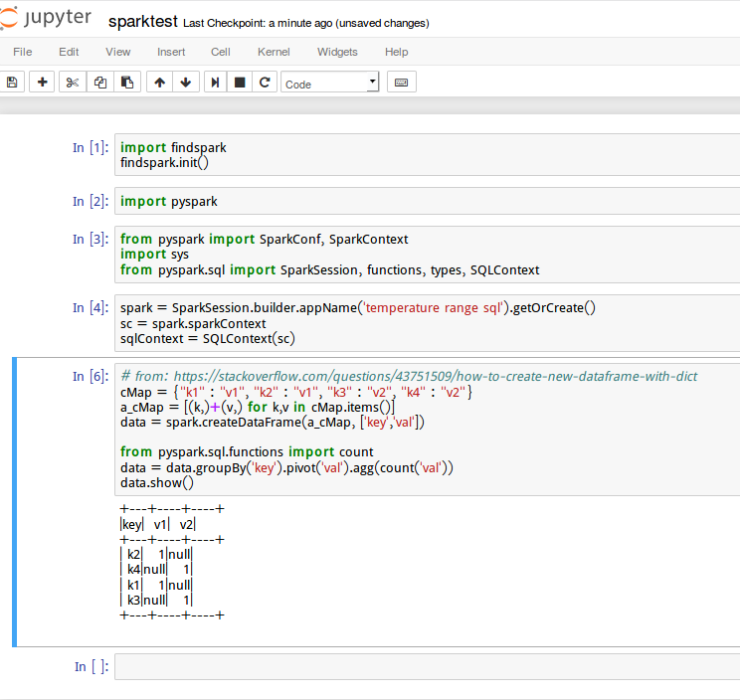This screenshot has width=740, height=700.
Task: Click the sqlContext = SQLContext(sc) line
Action: pyautogui.click(x=208, y=339)
